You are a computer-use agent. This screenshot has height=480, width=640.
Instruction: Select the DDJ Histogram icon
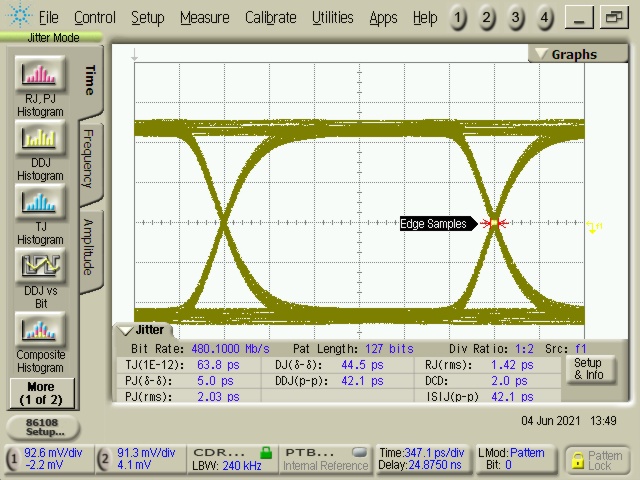pyautogui.click(x=39, y=139)
